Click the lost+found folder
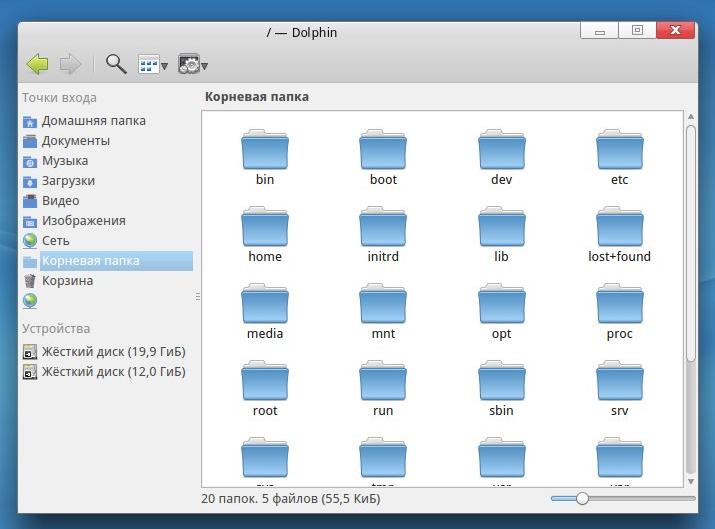This screenshot has width=715, height=529. 619,228
